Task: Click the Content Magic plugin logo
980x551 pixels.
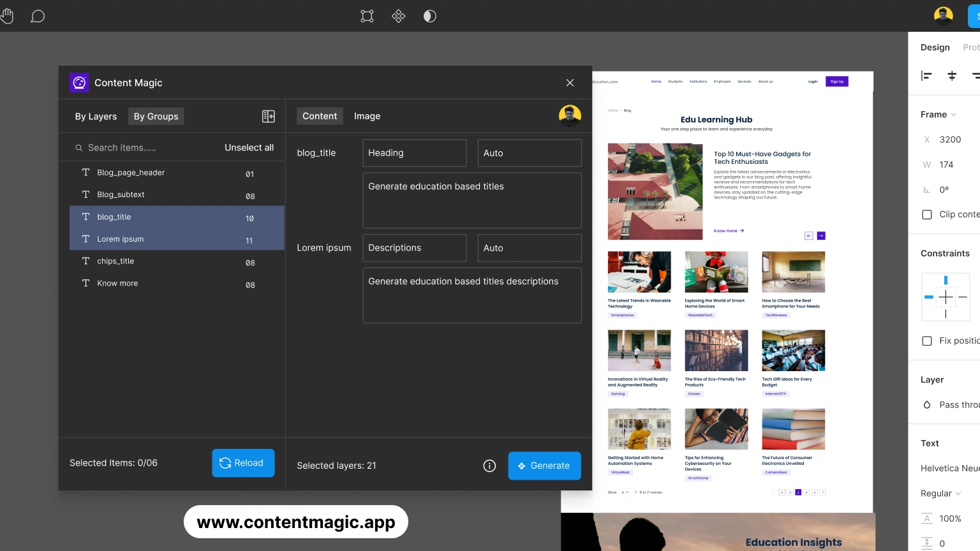Action: point(79,82)
